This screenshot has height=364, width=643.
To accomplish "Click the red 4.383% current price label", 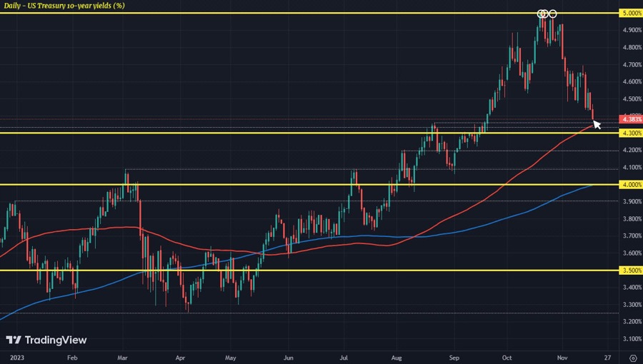I will [x=632, y=119].
